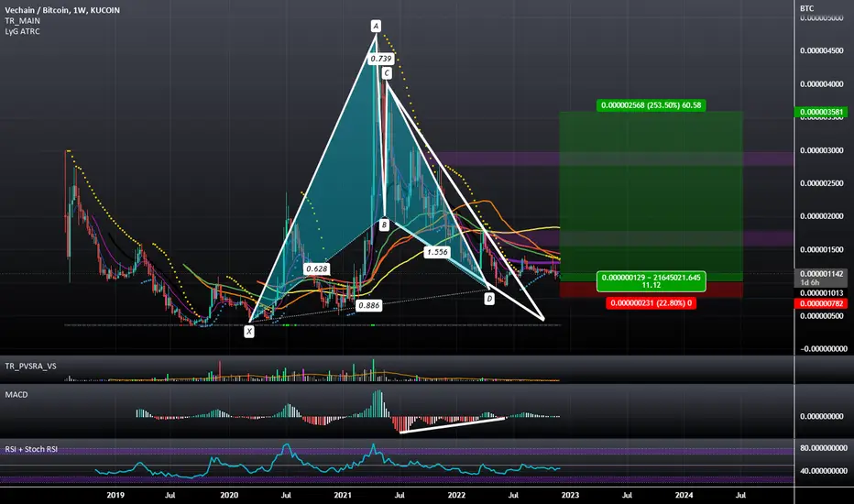Select the TR_PVSRA_VS volume indicator label

click(30, 367)
